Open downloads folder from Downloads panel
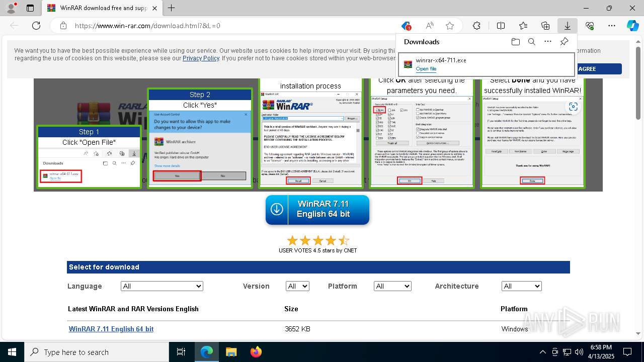 515,42
